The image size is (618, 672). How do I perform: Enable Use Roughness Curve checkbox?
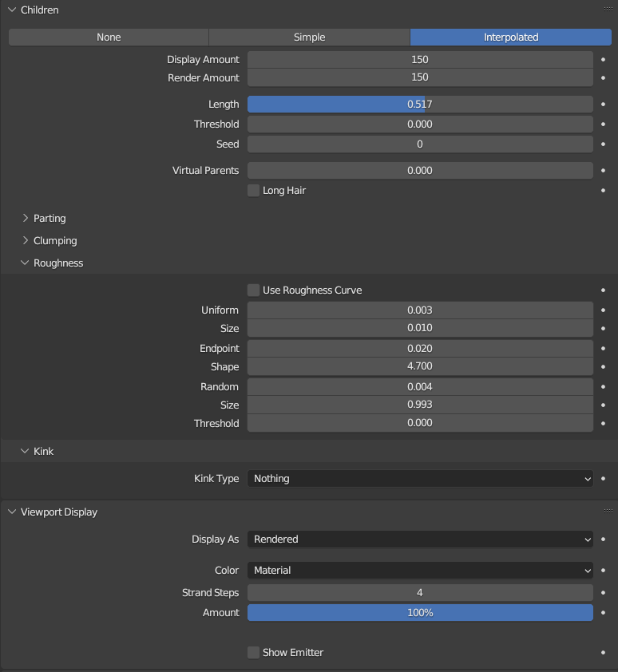[254, 291]
